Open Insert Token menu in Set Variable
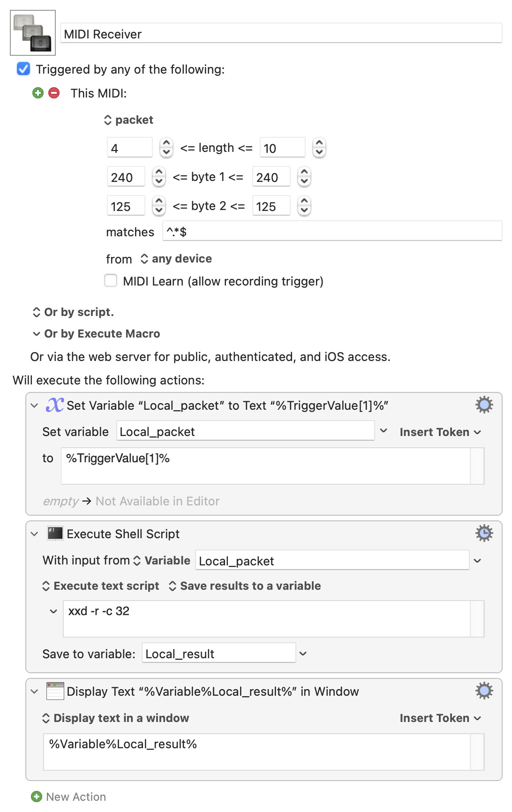The image size is (512, 812). click(440, 432)
